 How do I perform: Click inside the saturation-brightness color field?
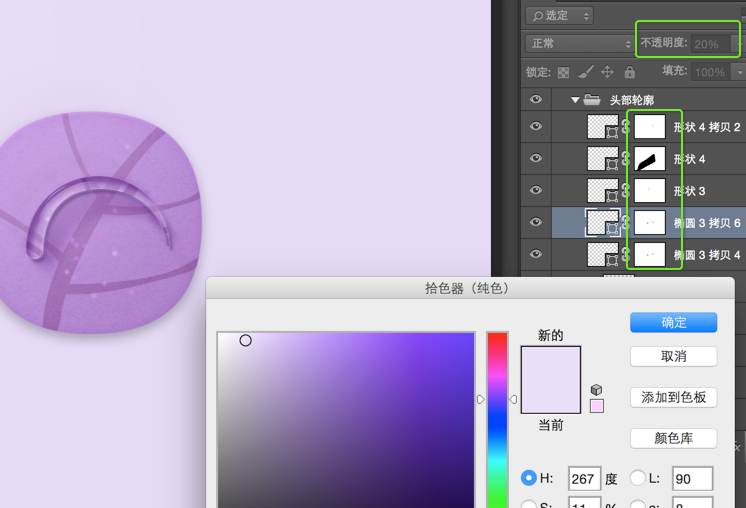pos(346,420)
